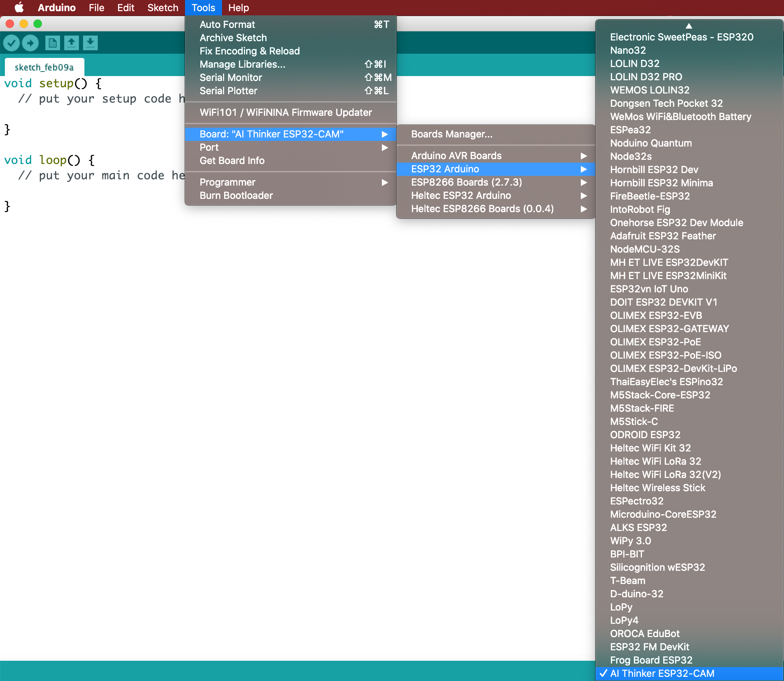
Task: Click the void setup() code line in editor
Action: pyautogui.click(x=53, y=83)
